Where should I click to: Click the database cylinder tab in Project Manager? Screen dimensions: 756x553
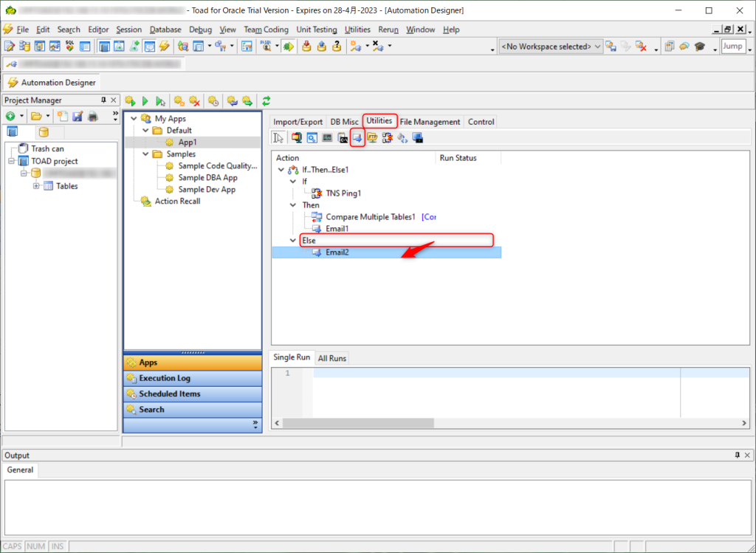tap(44, 132)
